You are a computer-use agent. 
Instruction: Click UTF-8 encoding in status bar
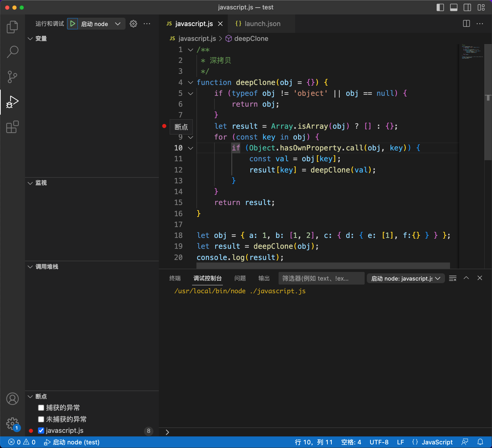coord(379,442)
